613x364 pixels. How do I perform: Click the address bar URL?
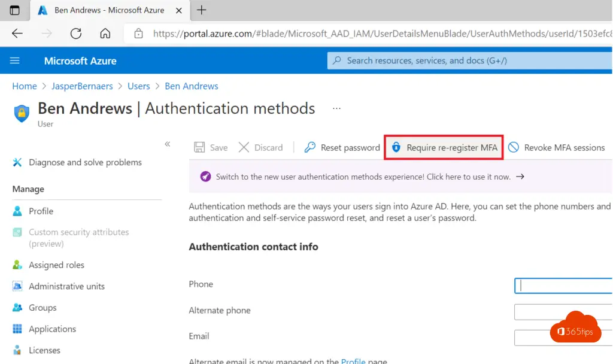click(382, 34)
